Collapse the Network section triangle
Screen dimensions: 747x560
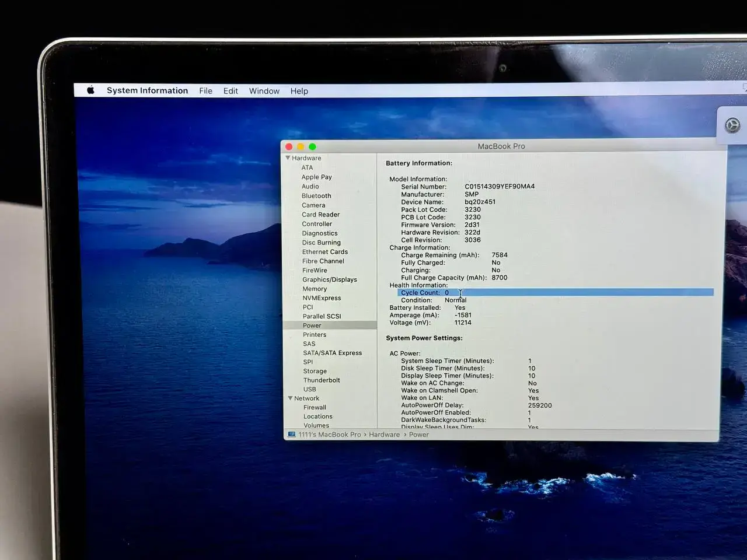(290, 398)
